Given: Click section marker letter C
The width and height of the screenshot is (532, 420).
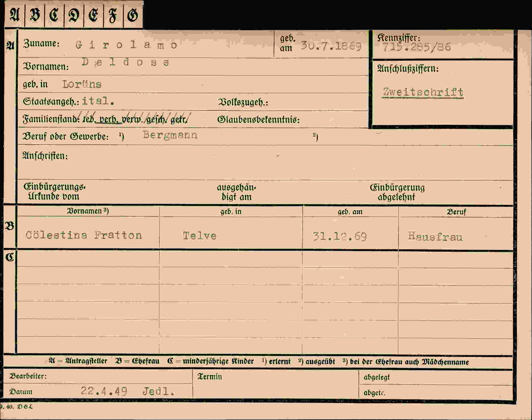Looking at the screenshot, I should tap(10, 257).
